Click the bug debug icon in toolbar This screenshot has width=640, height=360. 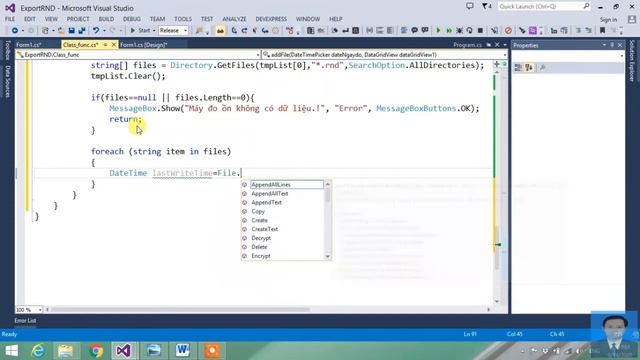(x=460, y=31)
